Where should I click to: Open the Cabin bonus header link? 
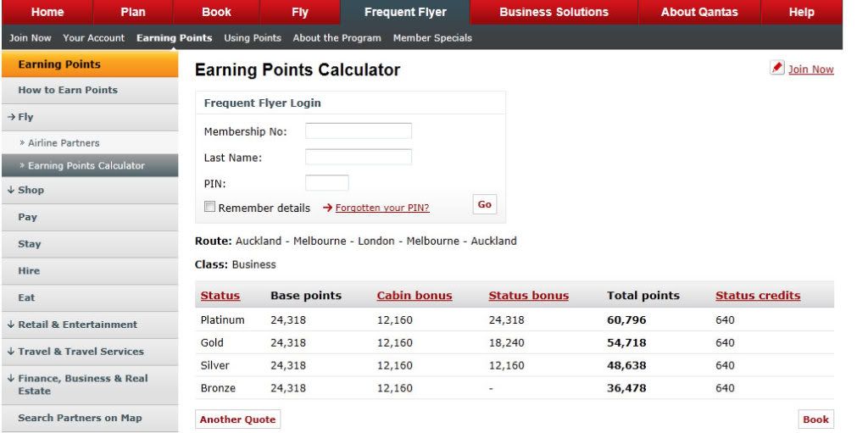pos(415,296)
